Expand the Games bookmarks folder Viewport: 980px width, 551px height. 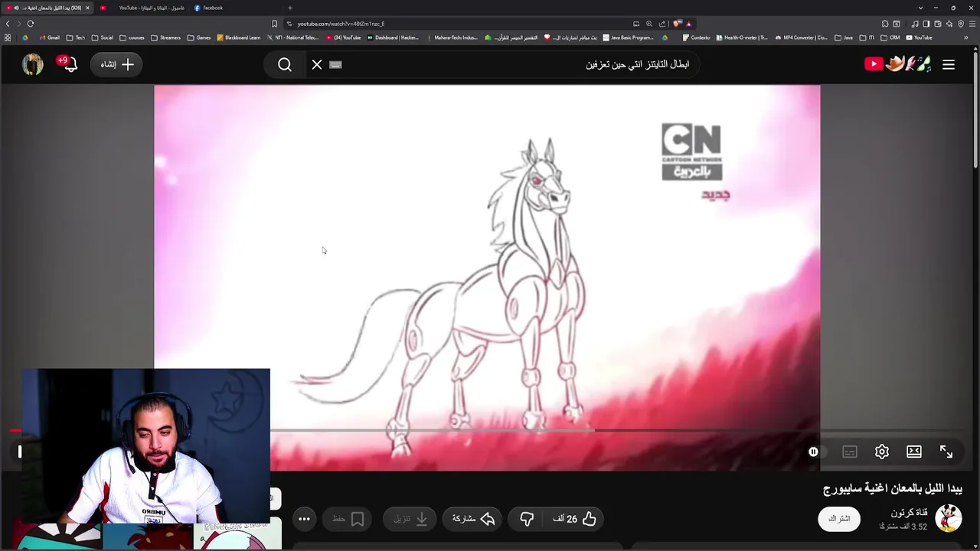199,37
